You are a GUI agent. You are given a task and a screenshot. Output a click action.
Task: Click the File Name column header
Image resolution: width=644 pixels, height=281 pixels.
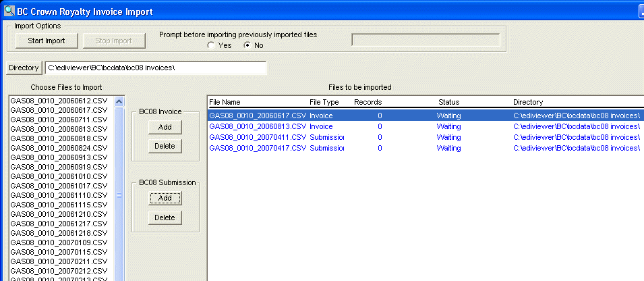coord(225,102)
